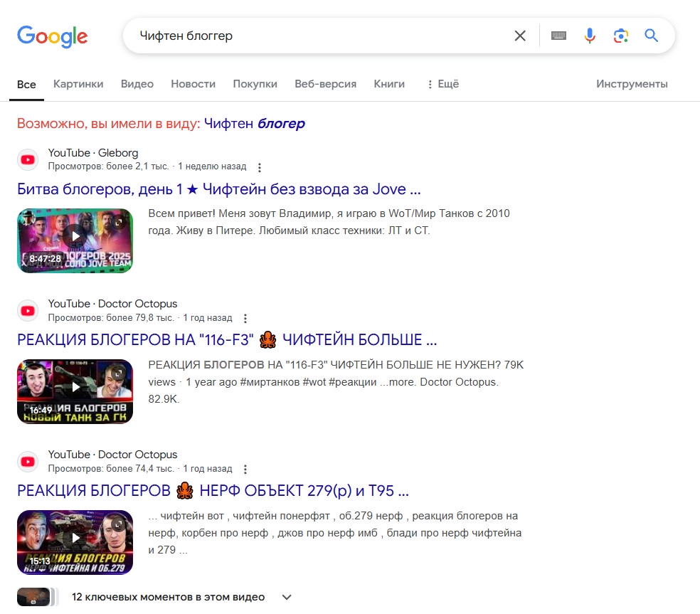Play the 8:47:28 video thumbnail
700x614 pixels.
click(75, 240)
